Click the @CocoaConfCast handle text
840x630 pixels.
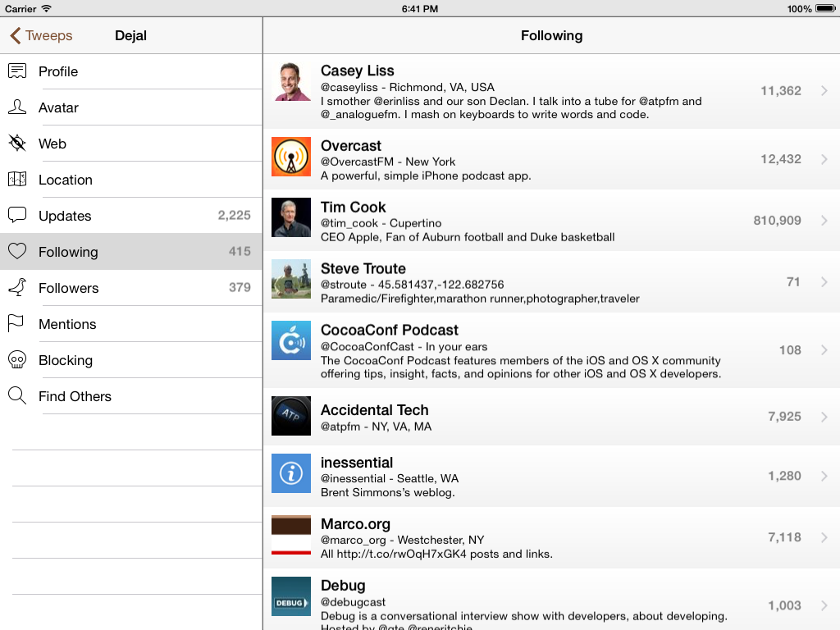point(367,347)
